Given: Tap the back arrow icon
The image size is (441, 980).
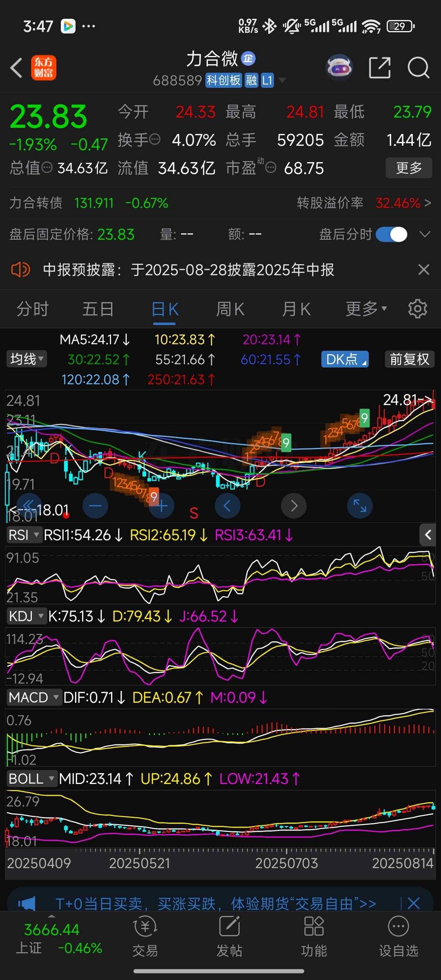Looking at the screenshot, I should tap(16, 68).
